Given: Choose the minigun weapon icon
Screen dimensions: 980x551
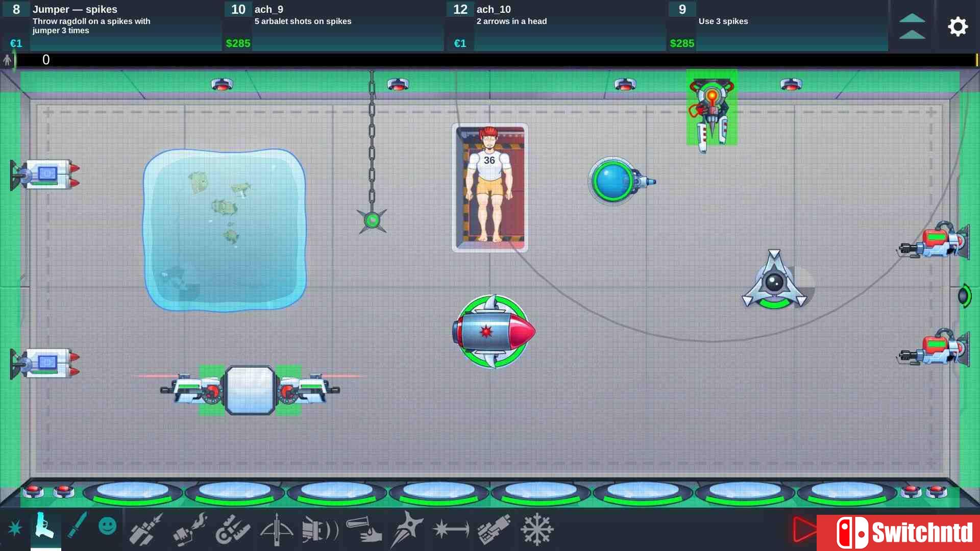Looking at the screenshot, I should (233, 529).
